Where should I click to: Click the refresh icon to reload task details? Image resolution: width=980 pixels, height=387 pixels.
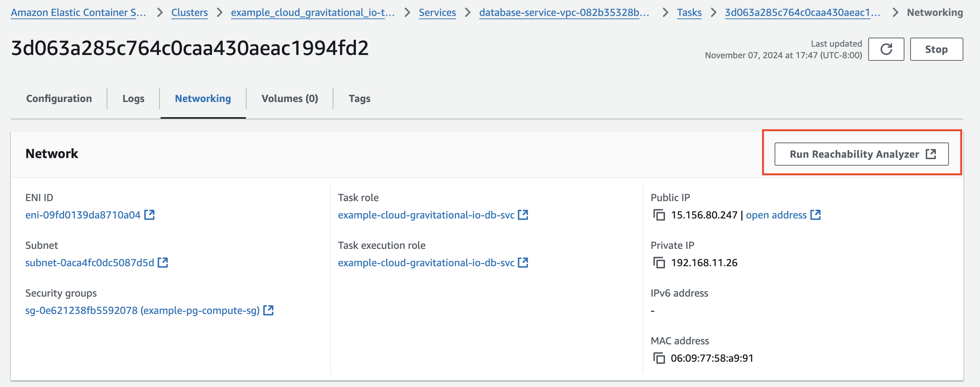[886, 49]
